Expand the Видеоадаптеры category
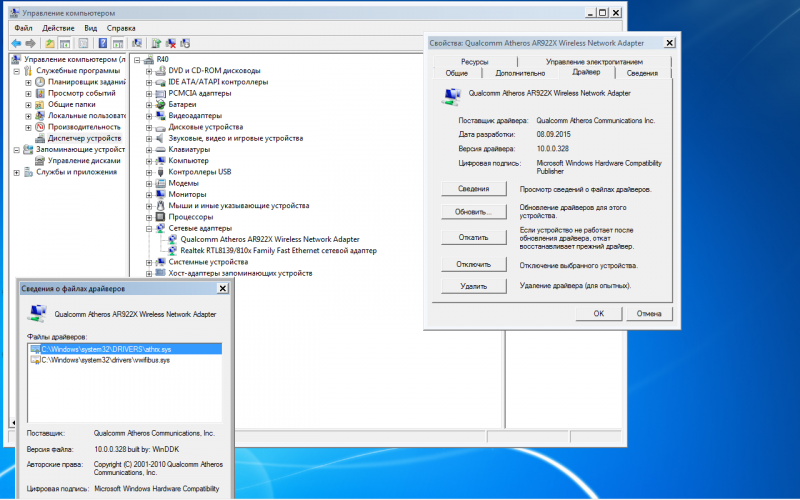The width and height of the screenshot is (800, 500). coord(149,116)
